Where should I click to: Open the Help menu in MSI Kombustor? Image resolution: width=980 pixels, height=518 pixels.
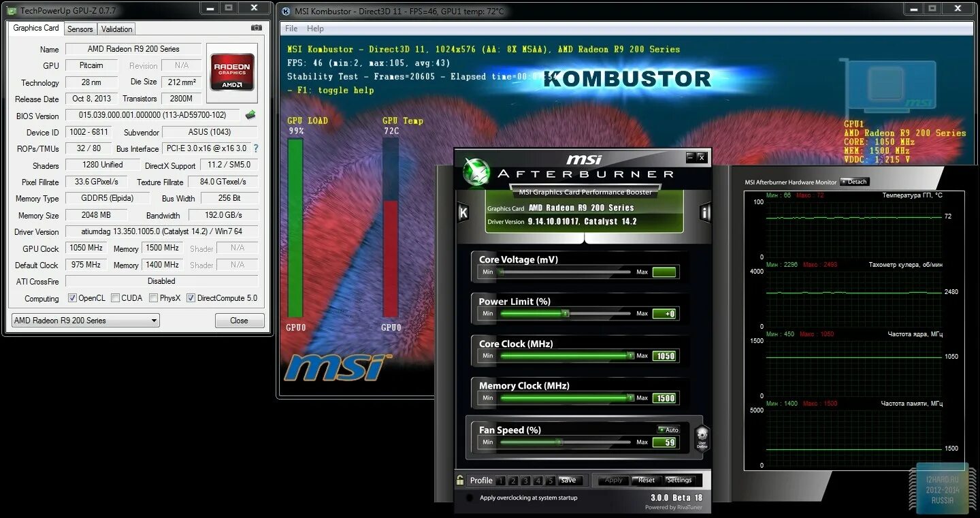[x=315, y=29]
